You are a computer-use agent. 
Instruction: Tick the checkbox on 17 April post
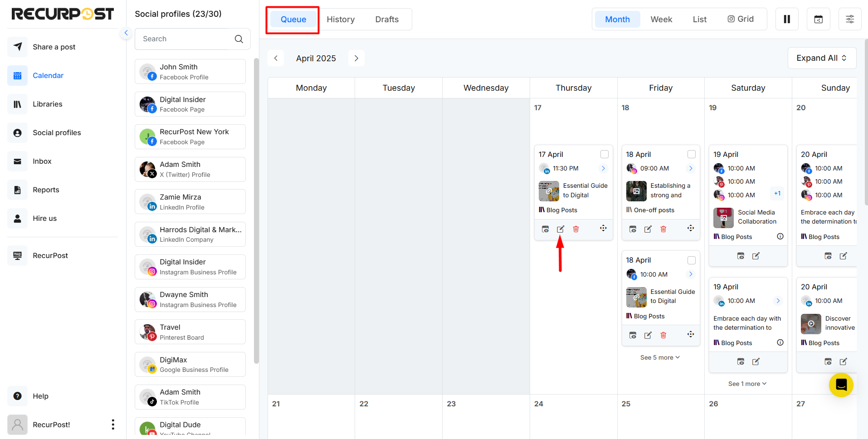[x=605, y=154]
